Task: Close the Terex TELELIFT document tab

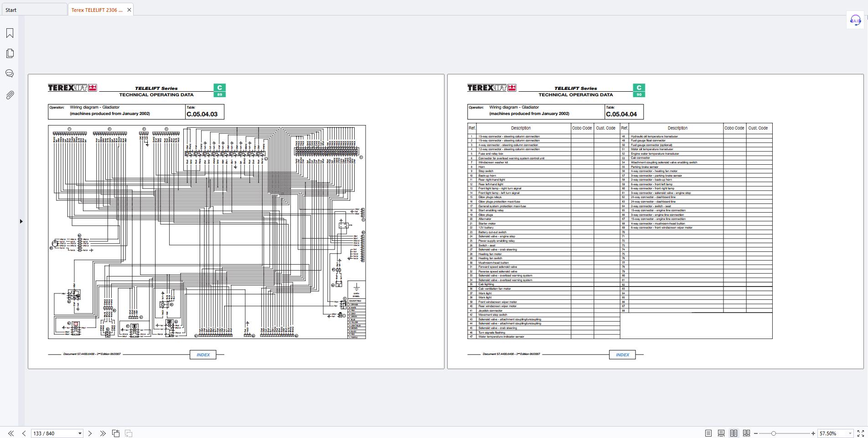Action: point(129,10)
